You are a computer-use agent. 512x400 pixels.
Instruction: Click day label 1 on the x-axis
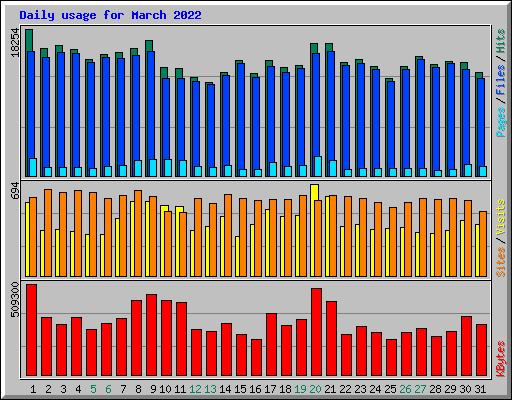click(x=33, y=389)
